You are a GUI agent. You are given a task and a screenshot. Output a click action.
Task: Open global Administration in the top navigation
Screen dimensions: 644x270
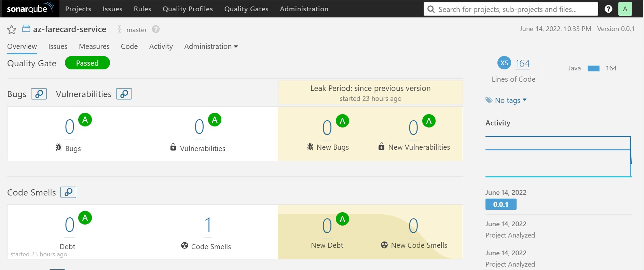coord(304,9)
